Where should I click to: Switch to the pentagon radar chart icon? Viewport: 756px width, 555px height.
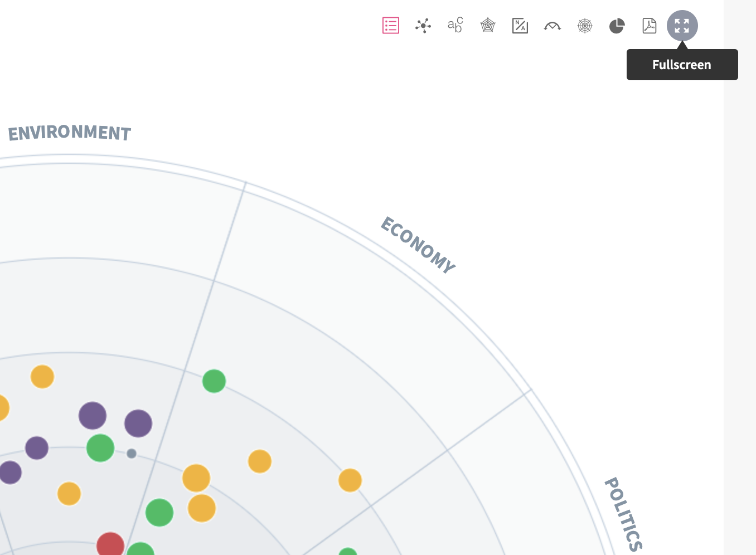click(x=488, y=26)
